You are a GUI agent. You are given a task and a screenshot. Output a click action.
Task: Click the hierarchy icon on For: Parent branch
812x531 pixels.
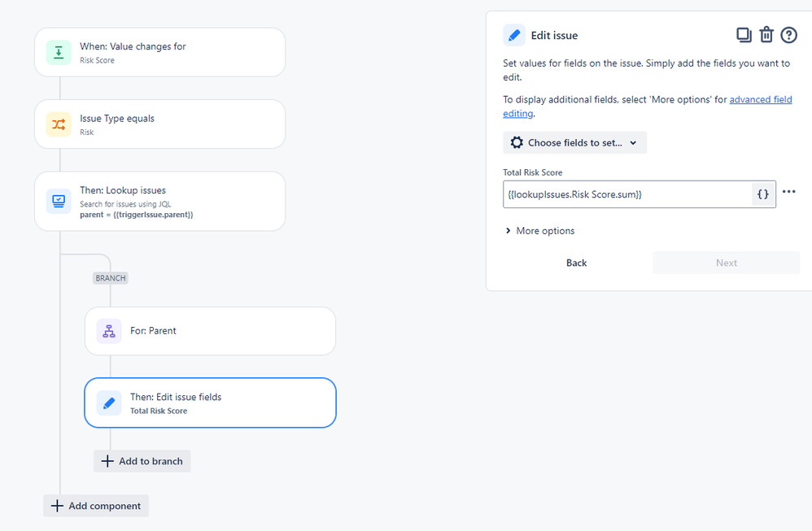[109, 331]
